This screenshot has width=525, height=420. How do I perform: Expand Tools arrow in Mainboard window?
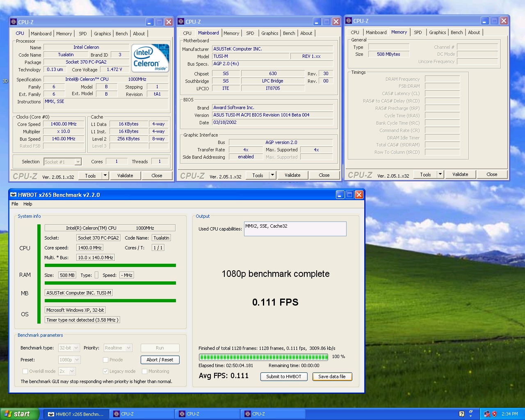[x=272, y=175]
